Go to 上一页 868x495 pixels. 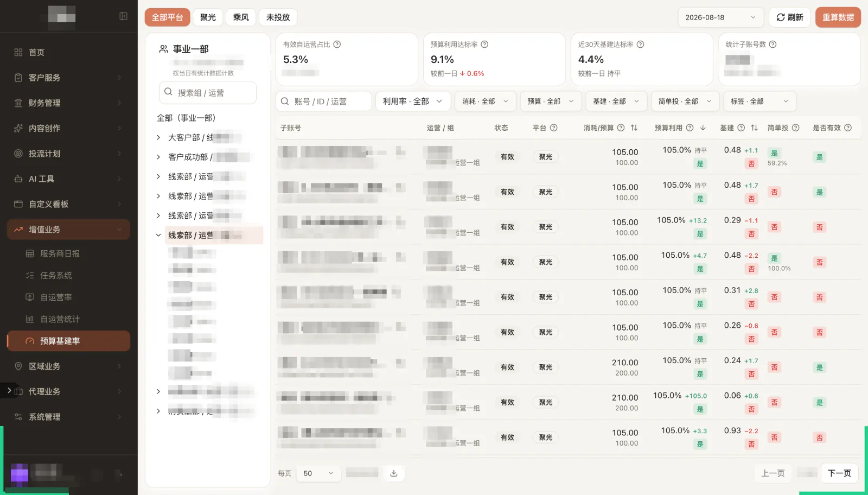point(773,473)
